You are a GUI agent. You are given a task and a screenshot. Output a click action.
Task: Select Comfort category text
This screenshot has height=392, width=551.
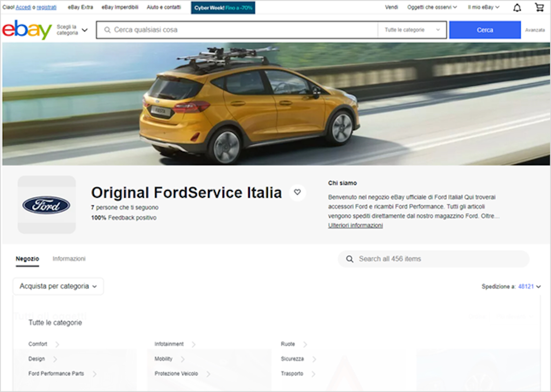click(38, 344)
